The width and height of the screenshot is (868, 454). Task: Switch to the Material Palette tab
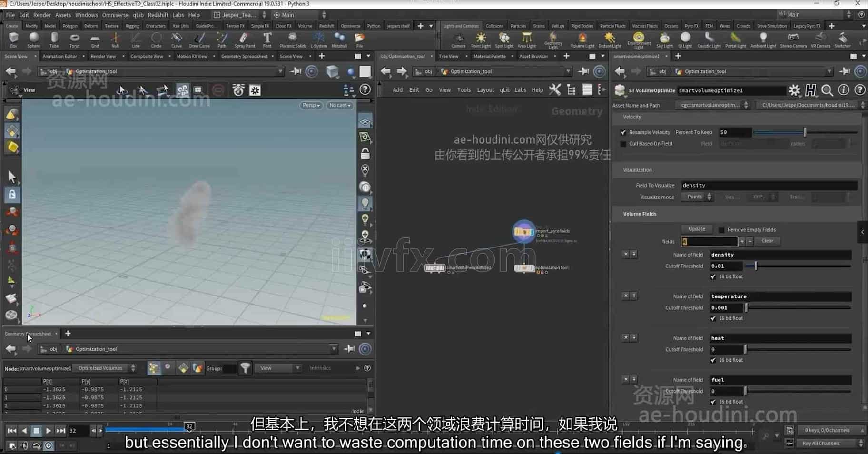tap(489, 56)
